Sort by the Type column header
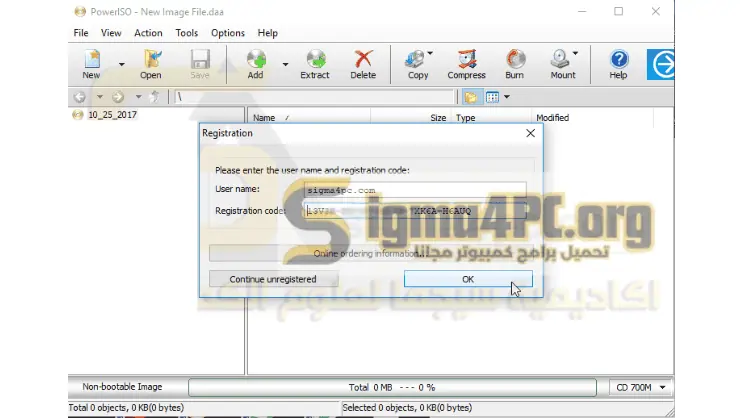The image size is (743, 418). pos(465,118)
